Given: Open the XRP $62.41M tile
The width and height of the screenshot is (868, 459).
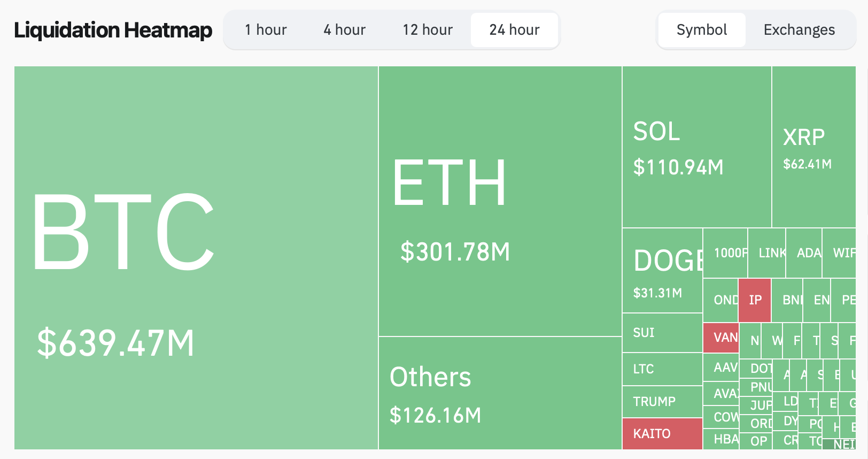Looking at the screenshot, I should click(x=814, y=147).
